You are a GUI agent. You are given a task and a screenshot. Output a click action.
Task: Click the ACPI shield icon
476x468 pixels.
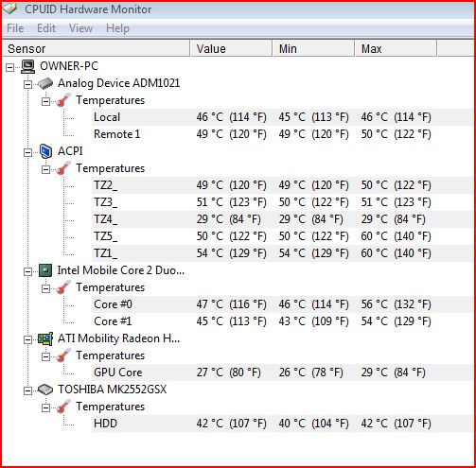pos(45,151)
